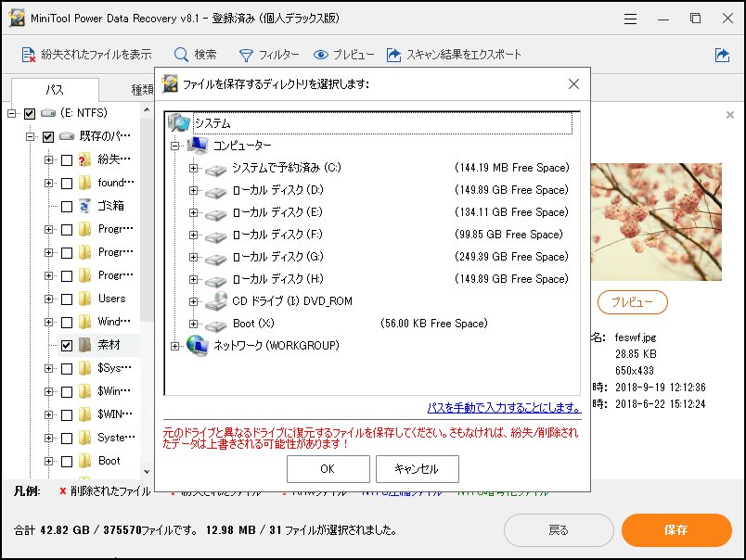Click the image preview thumbnail of feswf.jpg
The image size is (746, 560).
coord(656,223)
